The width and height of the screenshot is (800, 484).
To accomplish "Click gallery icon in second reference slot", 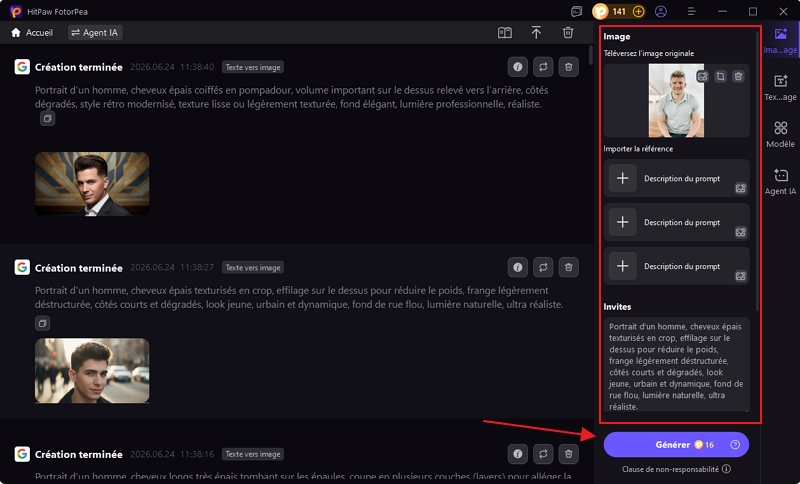I will pos(741,232).
